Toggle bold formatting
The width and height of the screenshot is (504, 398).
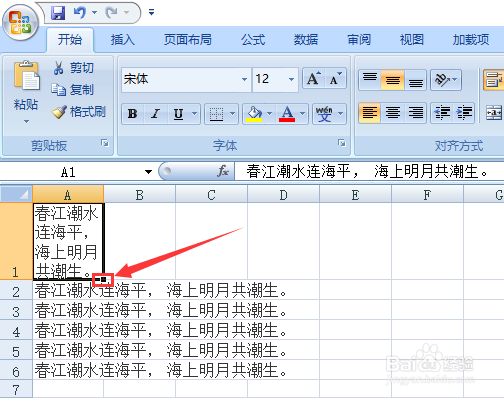133,114
